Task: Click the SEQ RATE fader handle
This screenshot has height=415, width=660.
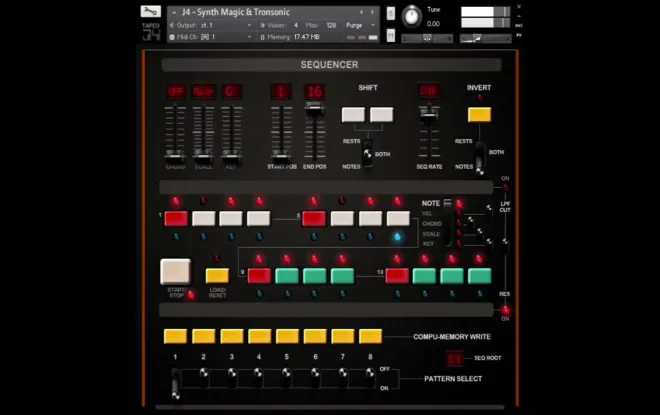Action: click(x=429, y=114)
